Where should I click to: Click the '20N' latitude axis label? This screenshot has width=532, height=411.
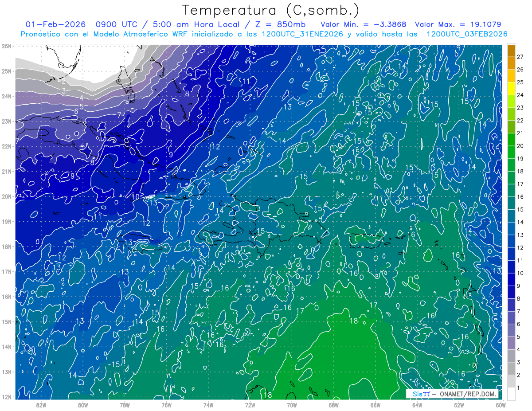(6, 196)
